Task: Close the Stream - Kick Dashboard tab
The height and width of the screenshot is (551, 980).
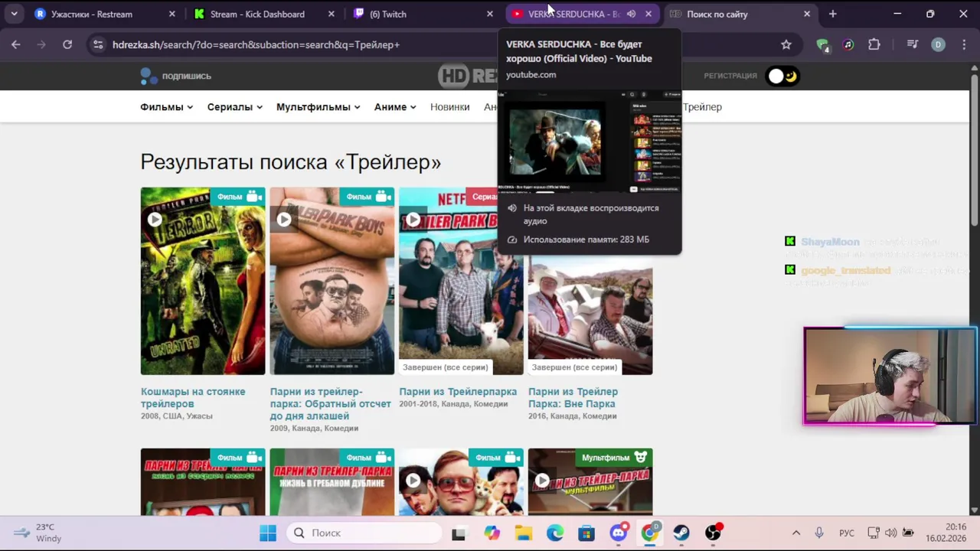Action: click(332, 14)
